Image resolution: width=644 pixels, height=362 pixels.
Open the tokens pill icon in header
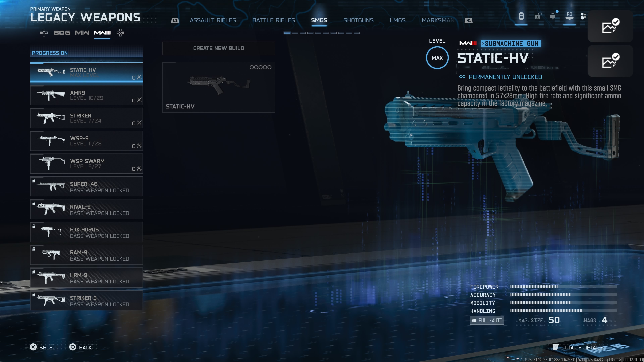pos(521,16)
